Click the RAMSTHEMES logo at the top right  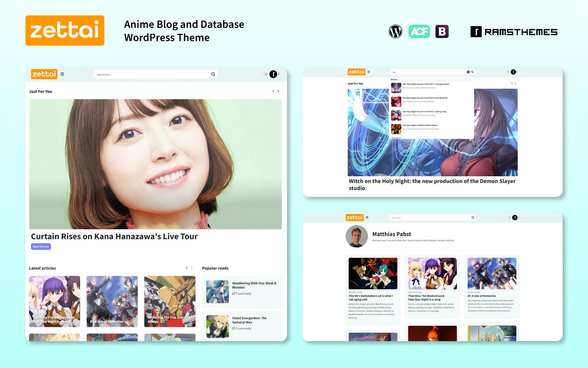point(514,32)
